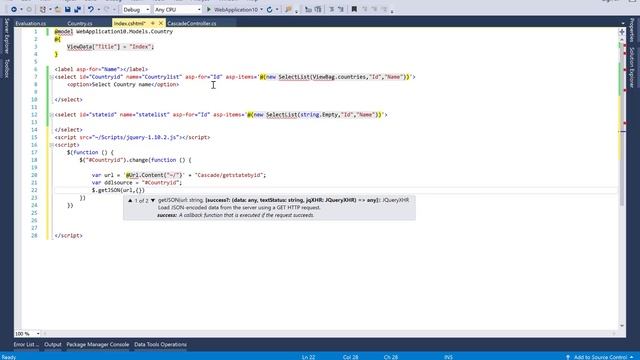Screen dimensions: 640x360
Task: Click the 'Cascade/getstatebyid' string literal
Action: [229, 175]
